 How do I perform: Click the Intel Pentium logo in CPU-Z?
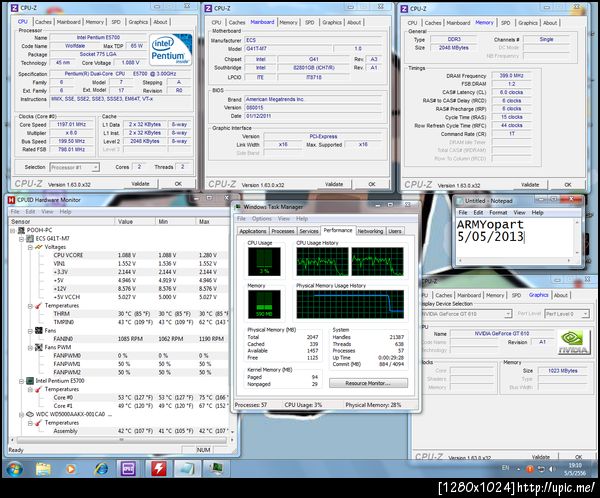click(171, 50)
